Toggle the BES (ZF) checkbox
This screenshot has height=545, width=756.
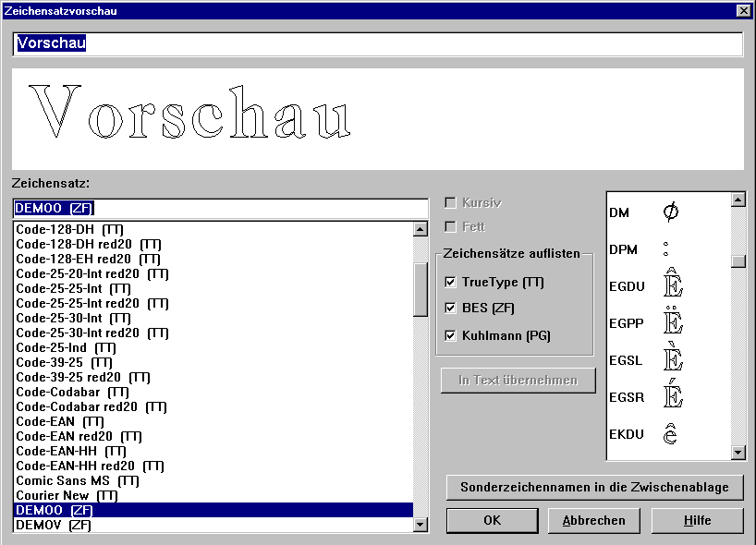(x=451, y=308)
